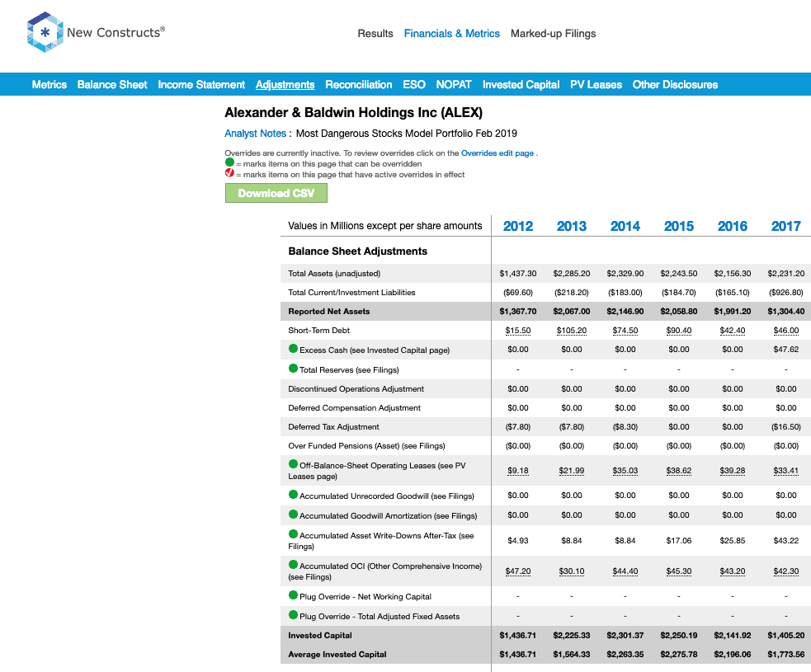This screenshot has width=811, height=672.
Task: Click the New Constructs logo
Action: click(96, 32)
